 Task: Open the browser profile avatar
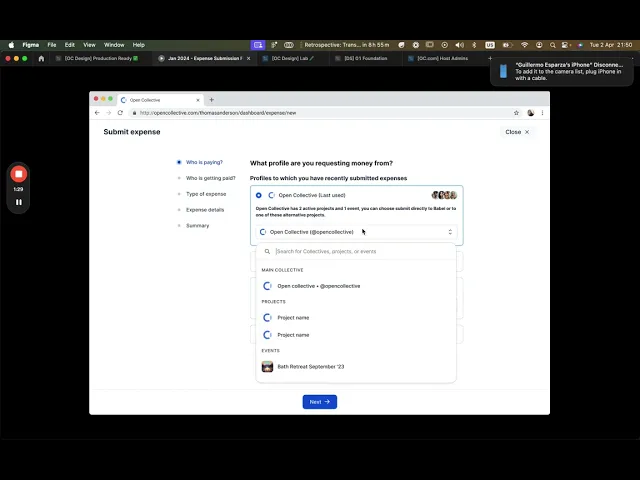tap(531, 113)
